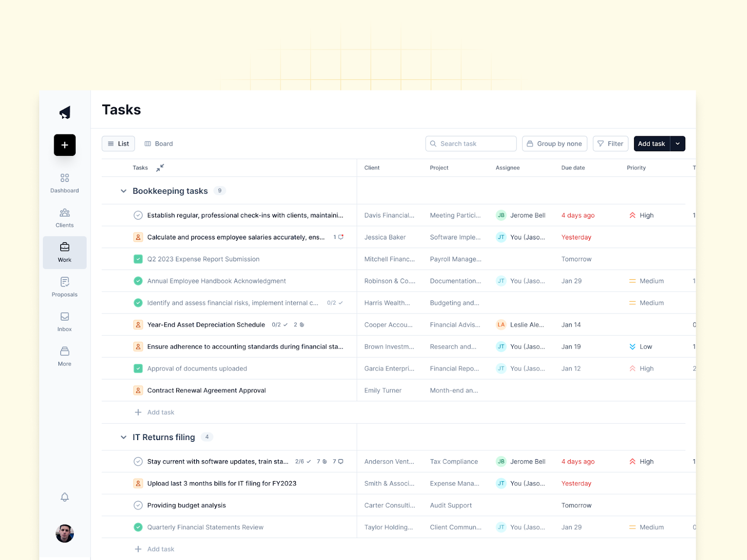Open the Proposals section
This screenshot has height=560, width=747.
(64, 287)
